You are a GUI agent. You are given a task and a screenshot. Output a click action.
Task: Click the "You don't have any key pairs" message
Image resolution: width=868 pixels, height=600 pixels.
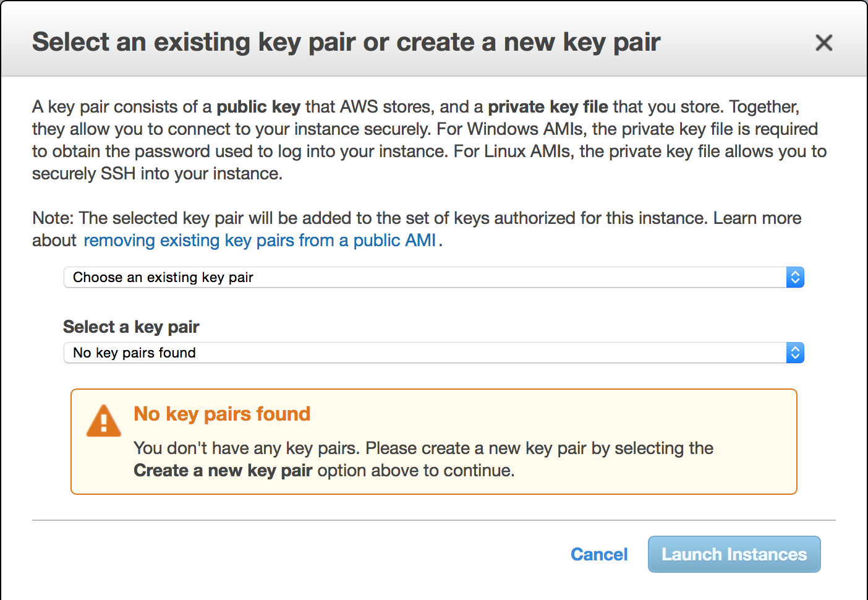(247, 448)
